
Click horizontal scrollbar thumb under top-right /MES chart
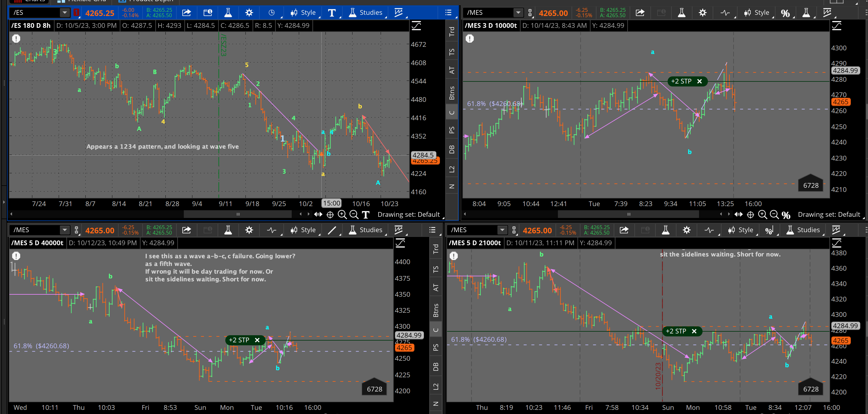pyautogui.click(x=628, y=214)
